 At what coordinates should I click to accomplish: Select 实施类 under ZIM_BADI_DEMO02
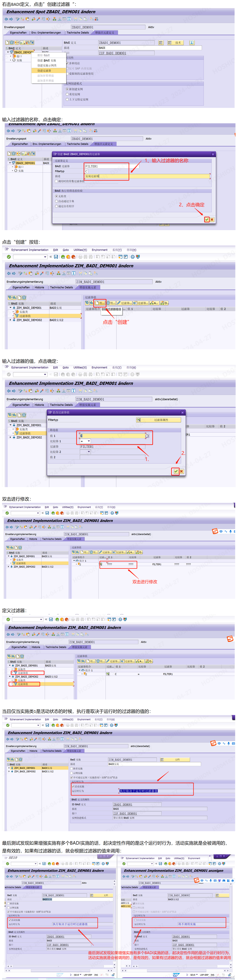pyautogui.click(x=22, y=680)
